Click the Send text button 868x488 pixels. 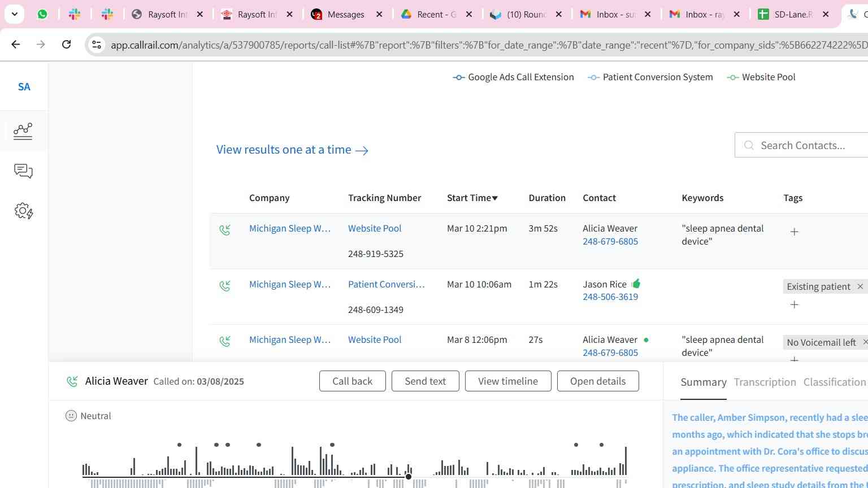click(425, 381)
